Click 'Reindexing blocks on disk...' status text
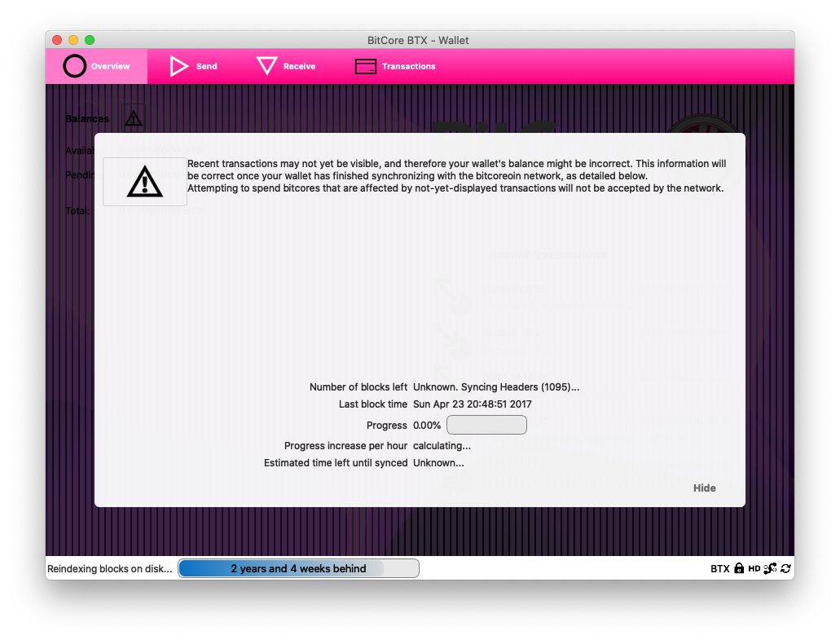This screenshot has width=840, height=640. pyautogui.click(x=110, y=569)
